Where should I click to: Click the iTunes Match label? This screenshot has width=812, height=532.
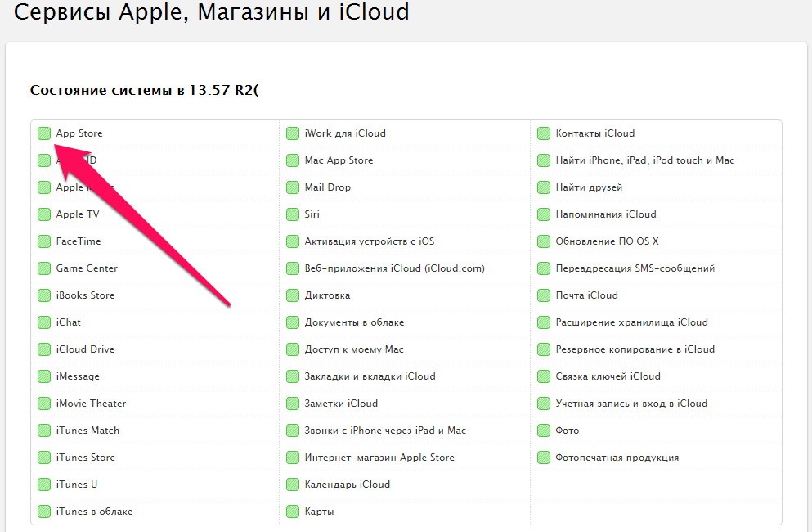(x=87, y=430)
